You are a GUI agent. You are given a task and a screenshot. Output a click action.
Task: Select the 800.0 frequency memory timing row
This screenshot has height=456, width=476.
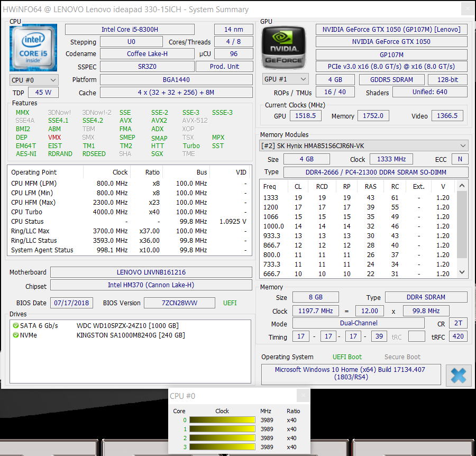(358, 255)
